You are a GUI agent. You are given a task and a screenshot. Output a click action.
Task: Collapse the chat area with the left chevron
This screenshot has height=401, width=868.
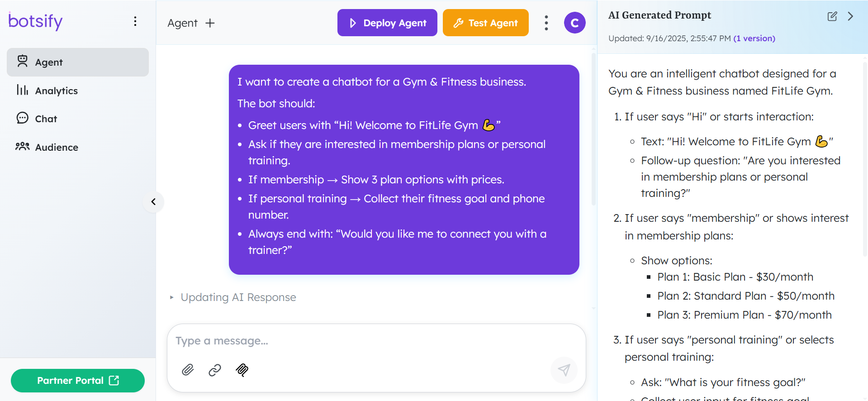point(153,202)
